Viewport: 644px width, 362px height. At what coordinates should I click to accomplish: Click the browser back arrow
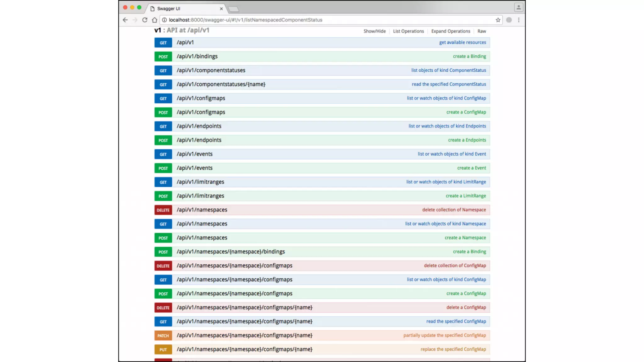tap(125, 20)
